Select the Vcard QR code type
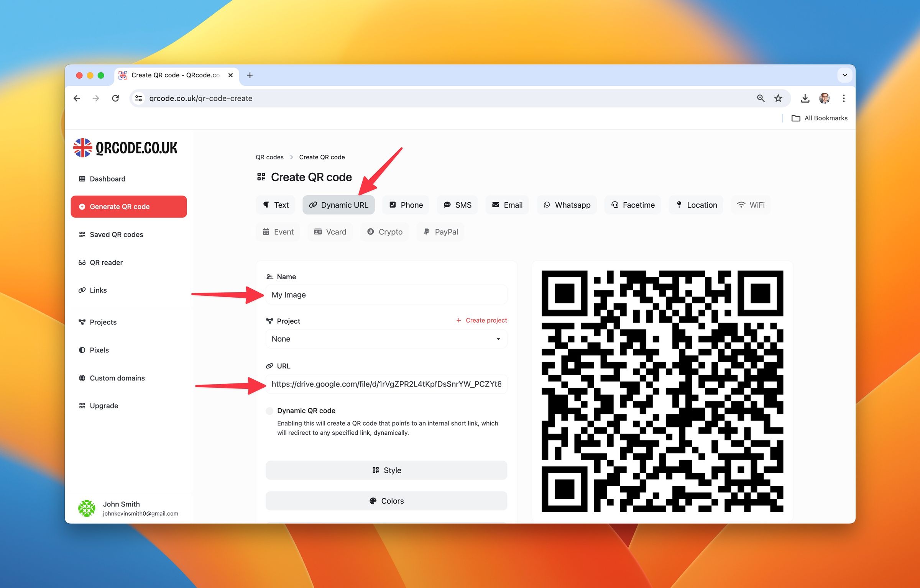Image resolution: width=920 pixels, height=588 pixels. click(x=330, y=231)
